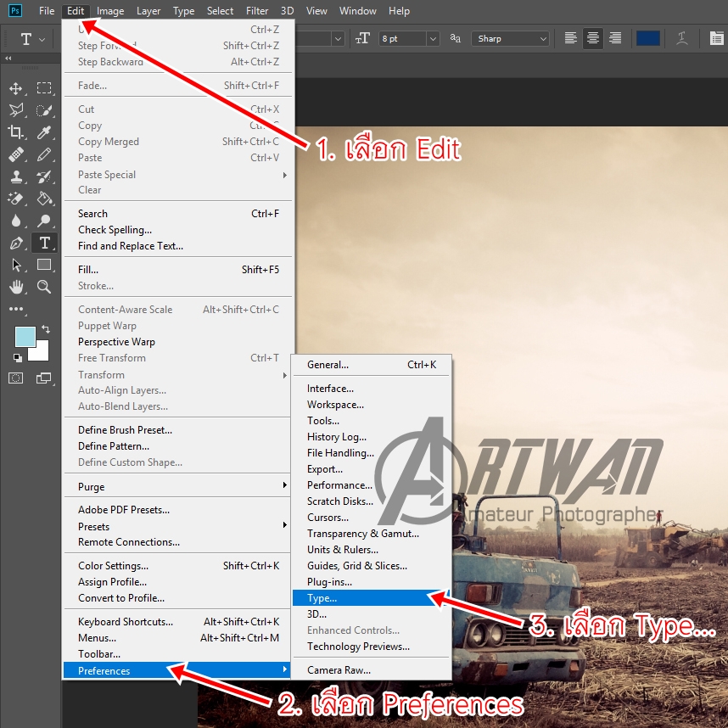
Task: Select the Polygonal Lasso tool
Action: pyautogui.click(x=16, y=110)
